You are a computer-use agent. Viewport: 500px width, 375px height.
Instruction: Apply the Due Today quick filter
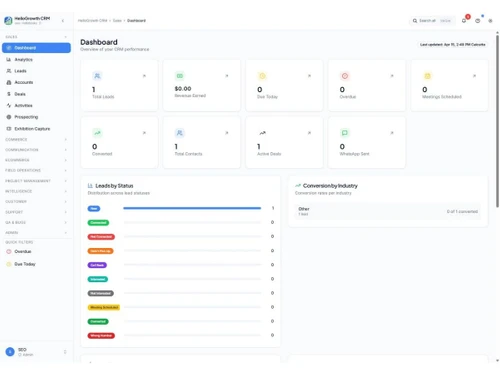tap(36, 264)
